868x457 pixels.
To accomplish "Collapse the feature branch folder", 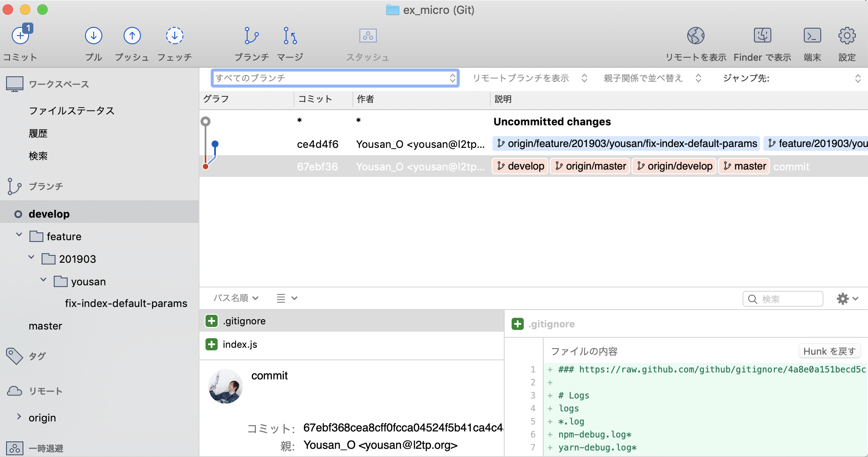I will tap(19, 236).
